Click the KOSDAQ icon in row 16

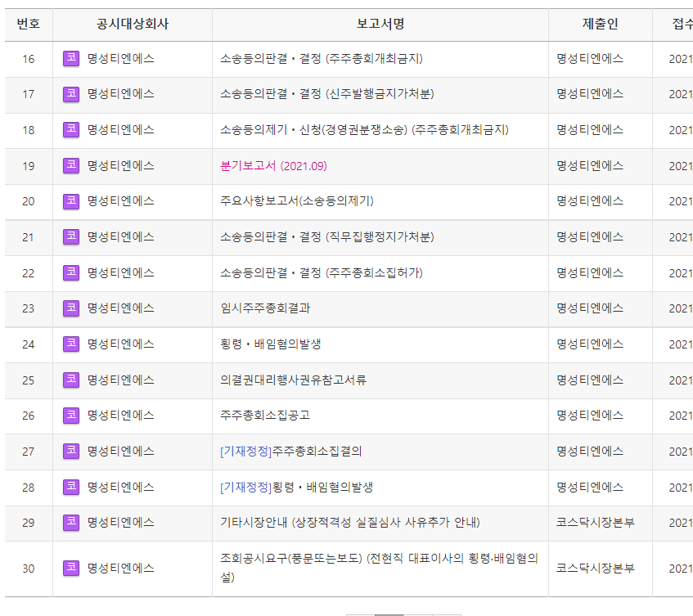point(70,58)
